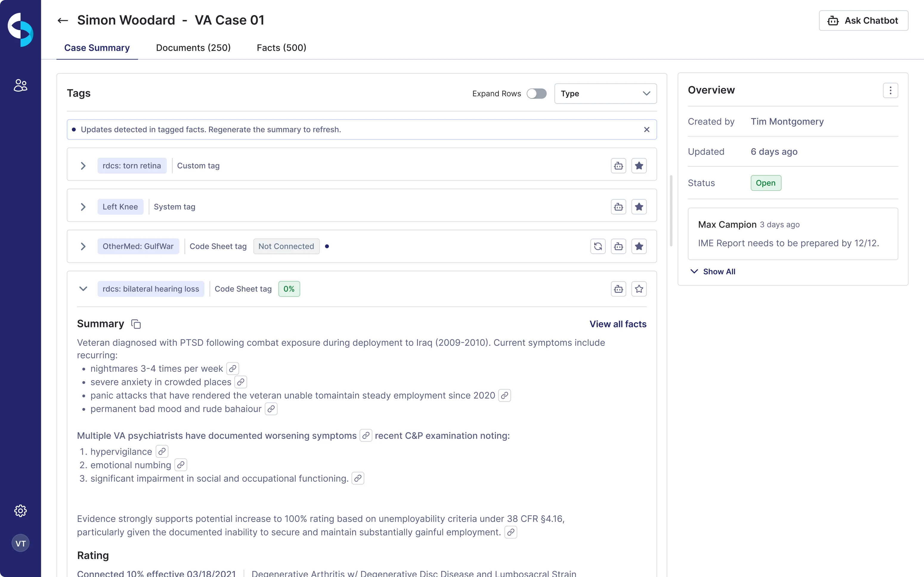Regenerate the OtherMed: GulfWar tag summary
The image size is (924, 577).
tap(598, 246)
